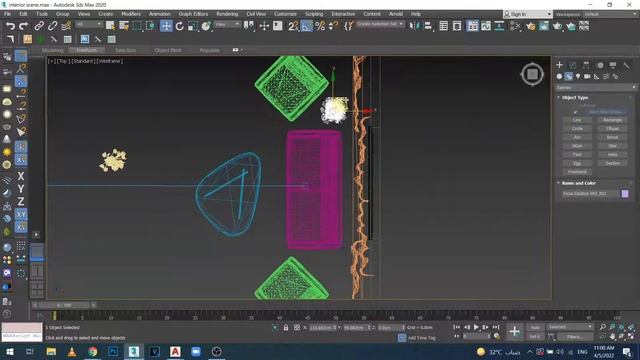The image size is (640, 360).
Task: Create an Ellipse spline
Action: click(613, 129)
